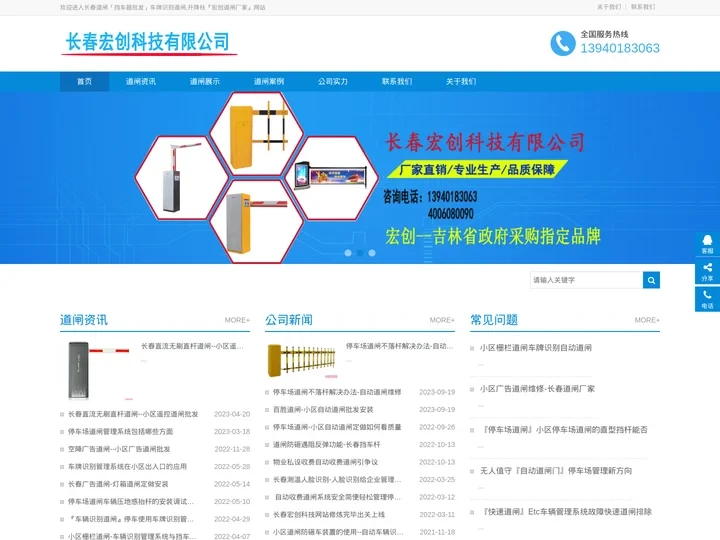Open FAQ 无人值守『自动道闸门』停车场管理新方向
720x540 pixels.
pyautogui.click(x=556, y=471)
